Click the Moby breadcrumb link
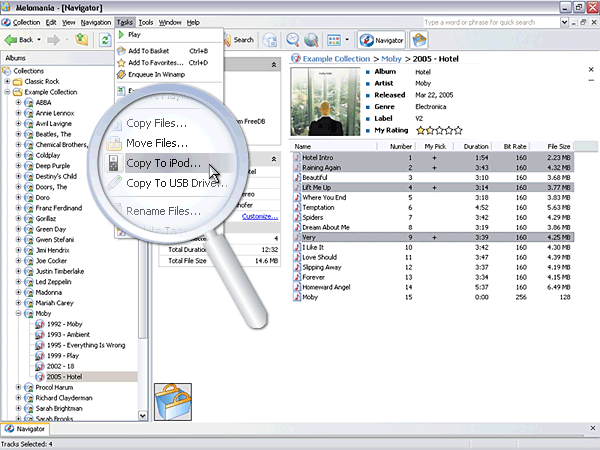This screenshot has width=600, height=450. [x=391, y=59]
